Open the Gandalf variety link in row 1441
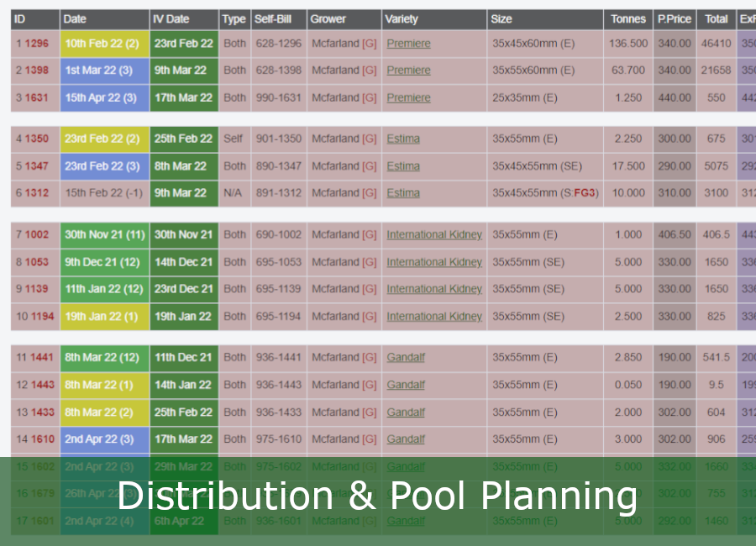Screen dimensions: 756x546 tap(406, 358)
